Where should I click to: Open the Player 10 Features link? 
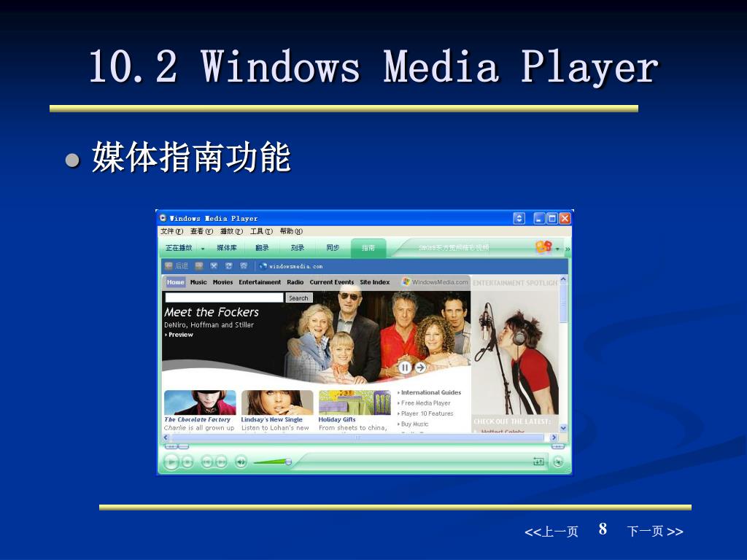pos(426,413)
